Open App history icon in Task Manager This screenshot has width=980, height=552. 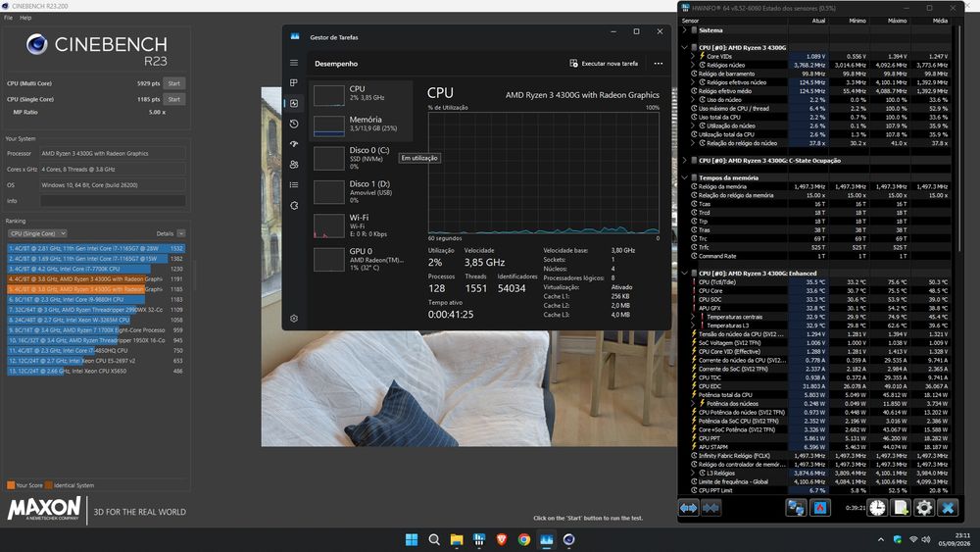click(294, 124)
